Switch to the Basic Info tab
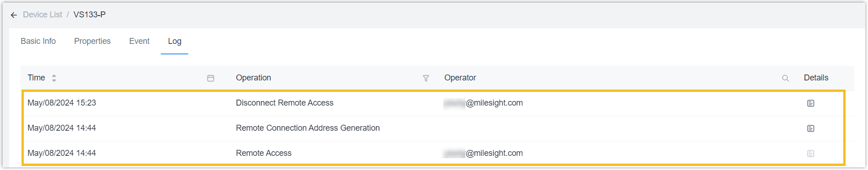 coord(38,41)
